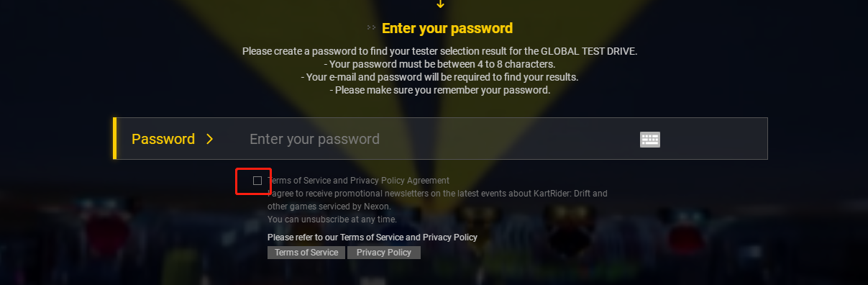Click the yellow Enter your password heading

coord(447,29)
